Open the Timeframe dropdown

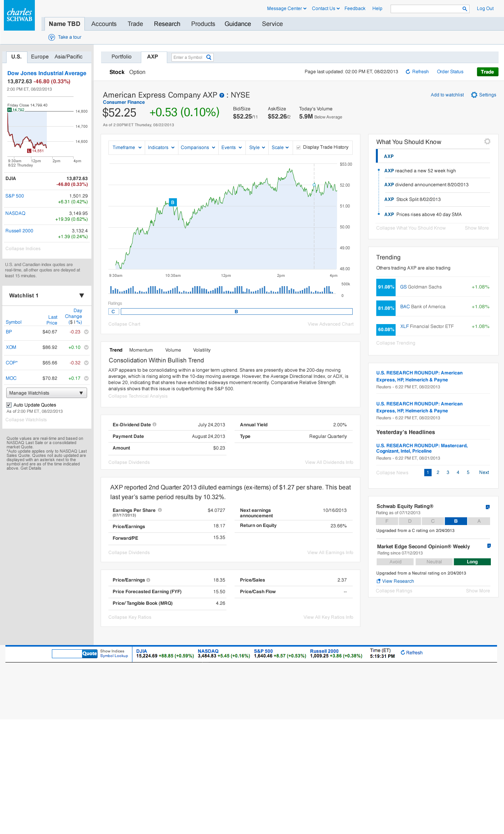point(127,148)
